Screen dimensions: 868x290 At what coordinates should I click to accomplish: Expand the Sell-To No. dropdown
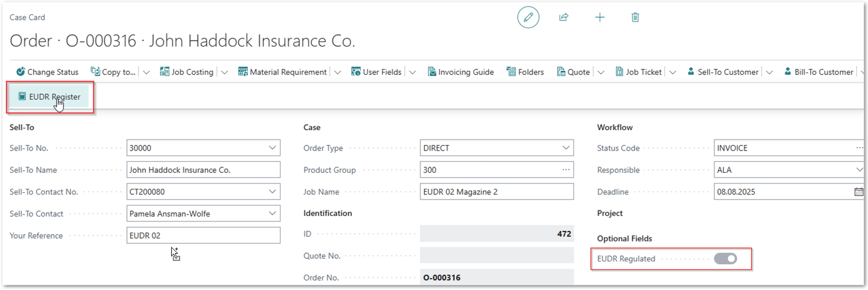272,148
